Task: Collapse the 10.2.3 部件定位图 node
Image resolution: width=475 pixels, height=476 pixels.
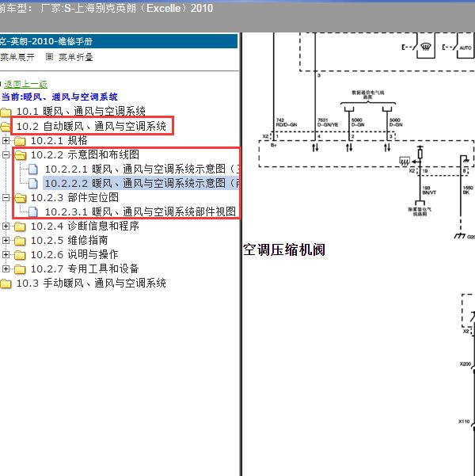Action: pos(6,198)
